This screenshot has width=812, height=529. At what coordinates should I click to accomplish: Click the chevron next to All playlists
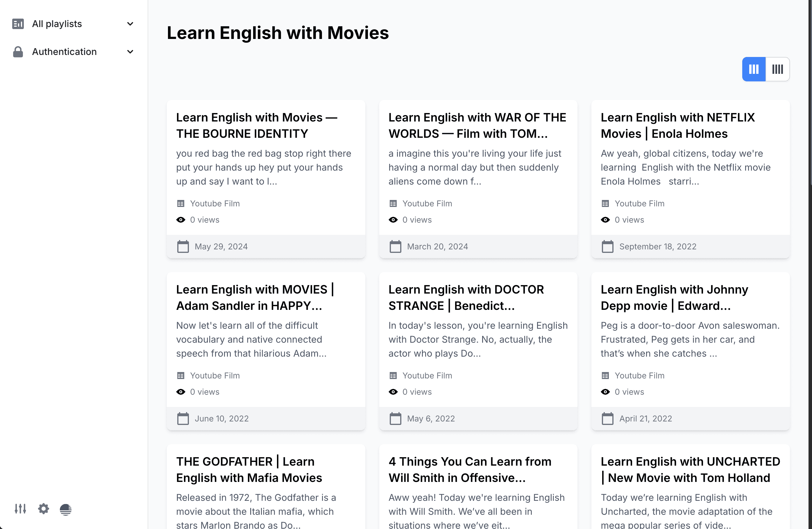pyautogui.click(x=130, y=24)
